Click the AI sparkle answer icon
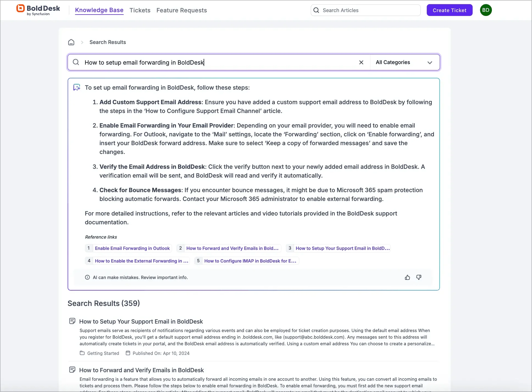 coord(77,87)
